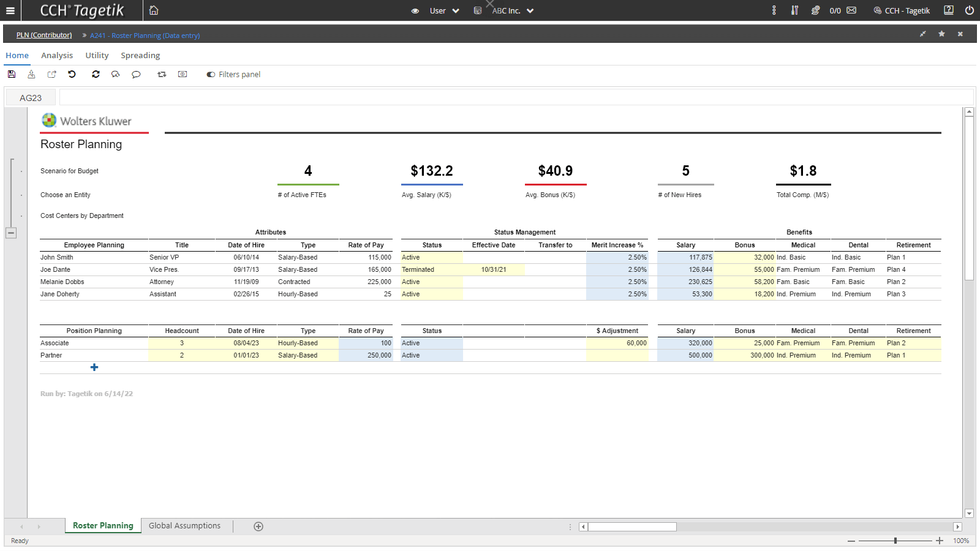Toggle the Filters panel switch

tap(211, 75)
